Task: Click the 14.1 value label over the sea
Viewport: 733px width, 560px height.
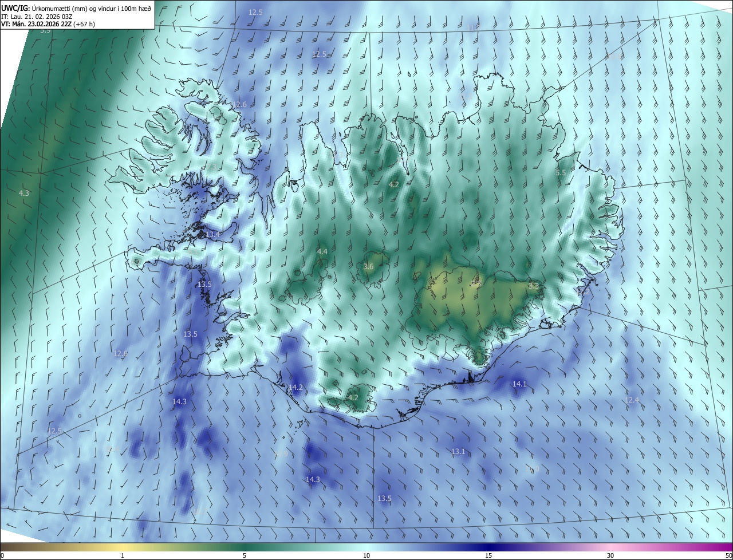Action: click(519, 384)
